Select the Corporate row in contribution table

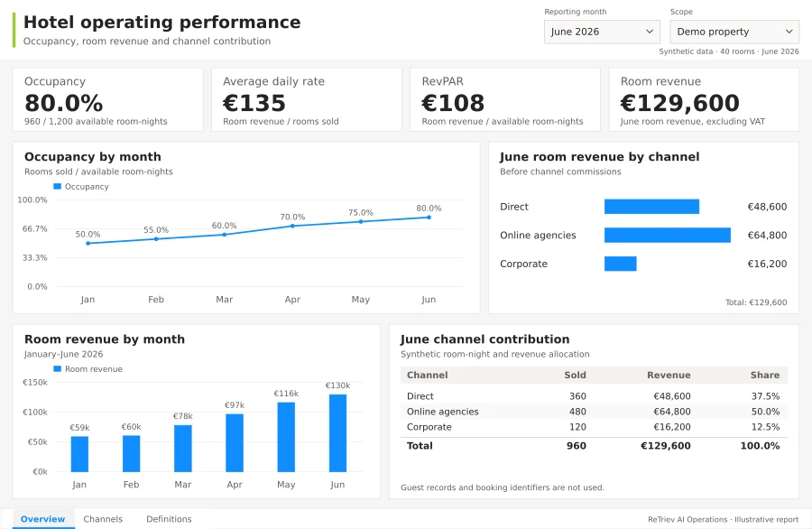(594, 427)
